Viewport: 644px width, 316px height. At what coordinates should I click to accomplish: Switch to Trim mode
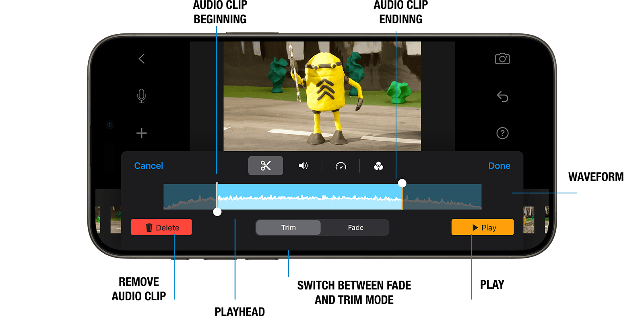coord(288,228)
